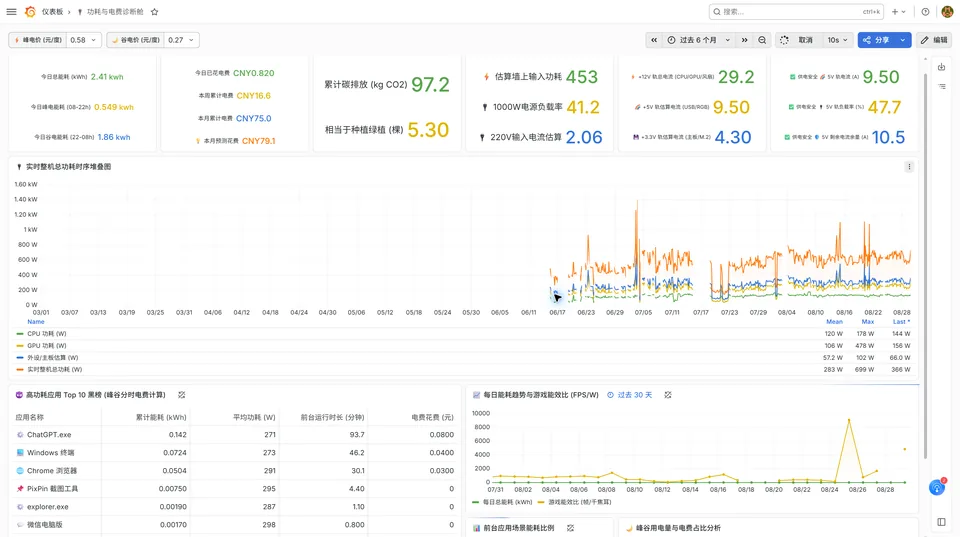Image resolution: width=960 pixels, height=537 pixels.
Task: Click icon after 过去 30 天 label
Action: pyautogui.click(x=668, y=395)
